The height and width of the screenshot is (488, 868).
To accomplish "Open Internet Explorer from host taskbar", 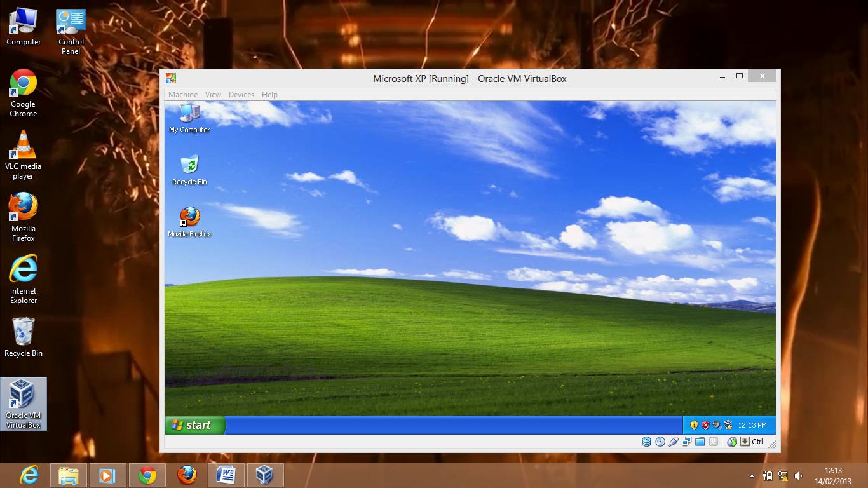I will [x=29, y=475].
